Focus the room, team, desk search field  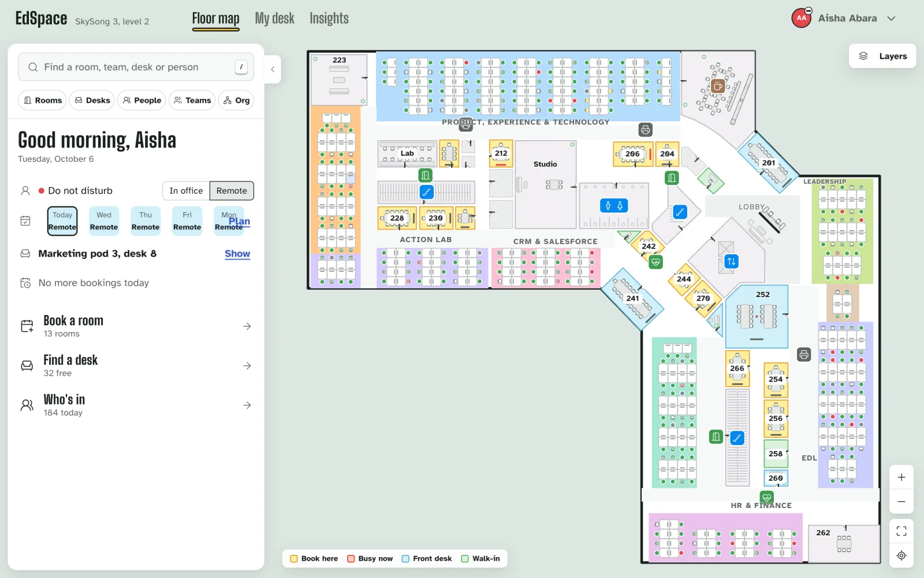(136, 67)
